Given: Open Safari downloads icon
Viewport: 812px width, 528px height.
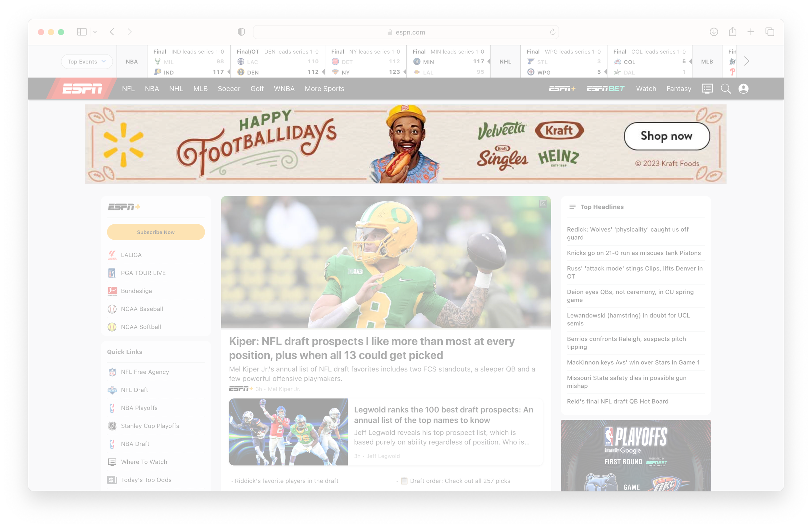Looking at the screenshot, I should [714, 32].
